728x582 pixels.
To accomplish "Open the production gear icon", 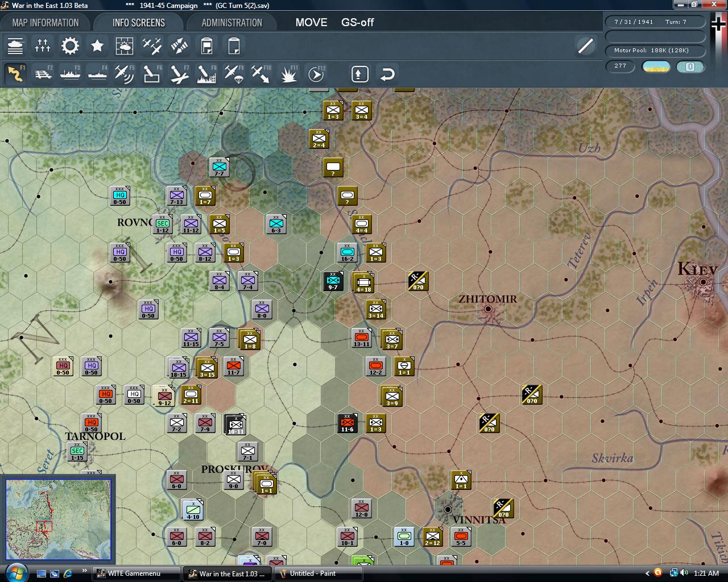I will coord(70,46).
